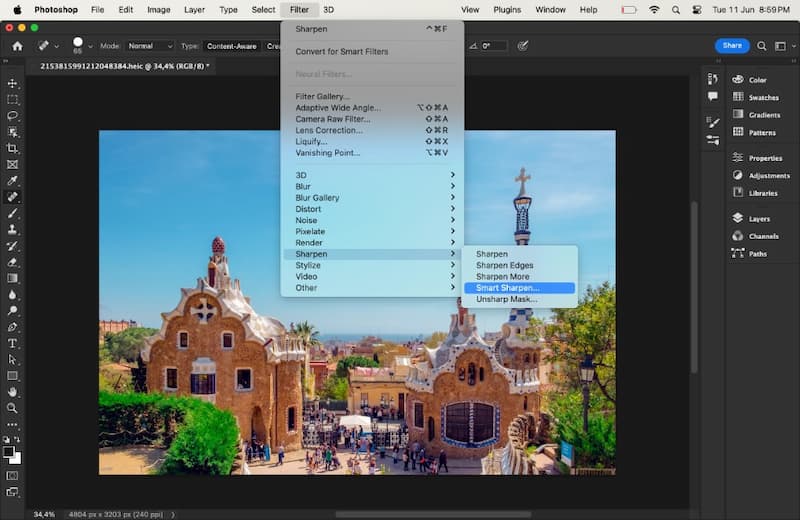This screenshot has width=800, height=520.
Task: Select the Eyedropper tool
Action: [12, 181]
